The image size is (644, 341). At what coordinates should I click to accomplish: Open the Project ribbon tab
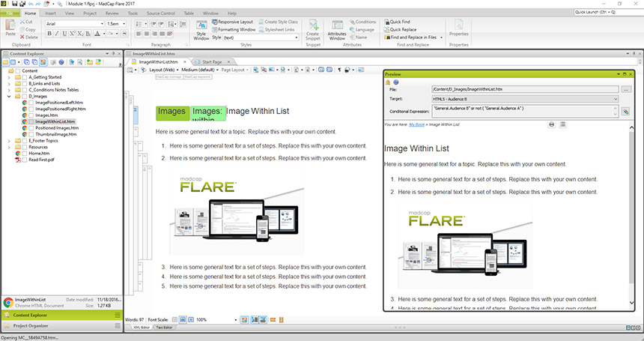tap(90, 13)
